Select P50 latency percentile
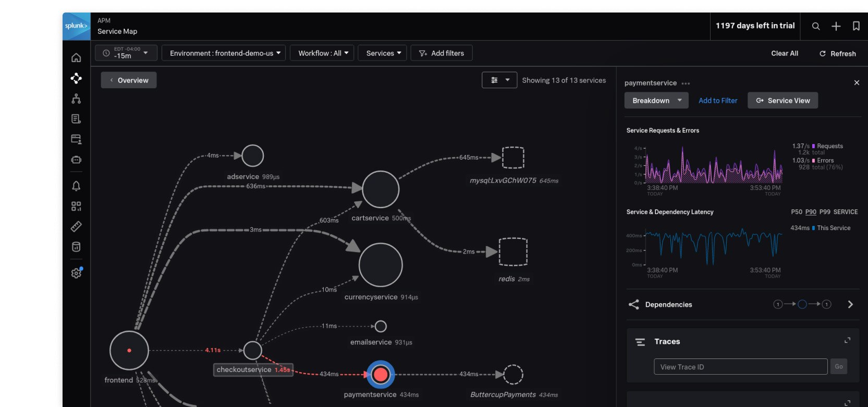This screenshot has height=407, width=868. tap(797, 212)
